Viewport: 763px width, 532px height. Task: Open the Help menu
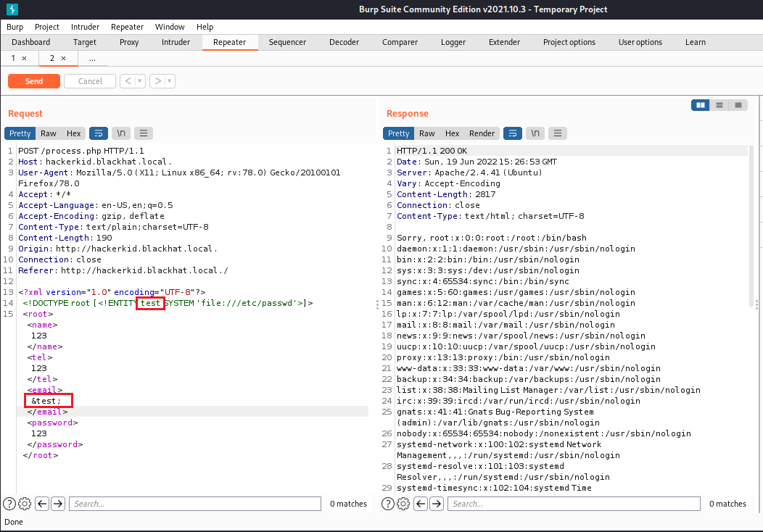(x=205, y=27)
